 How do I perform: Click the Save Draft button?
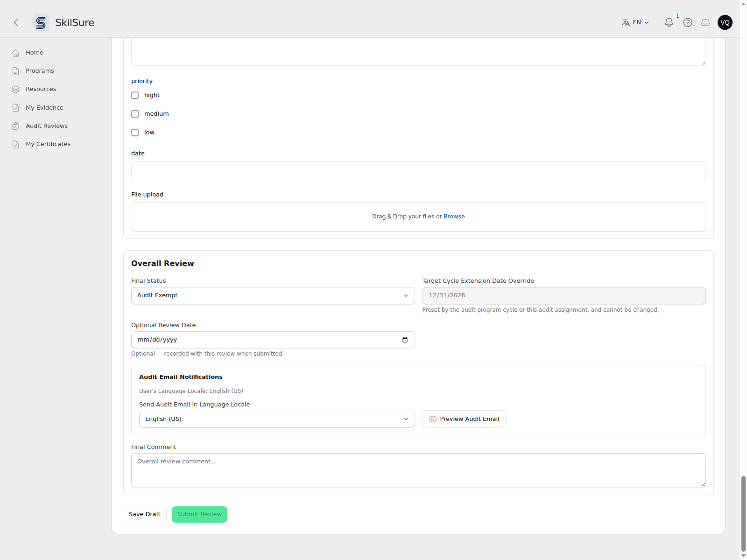click(x=145, y=514)
